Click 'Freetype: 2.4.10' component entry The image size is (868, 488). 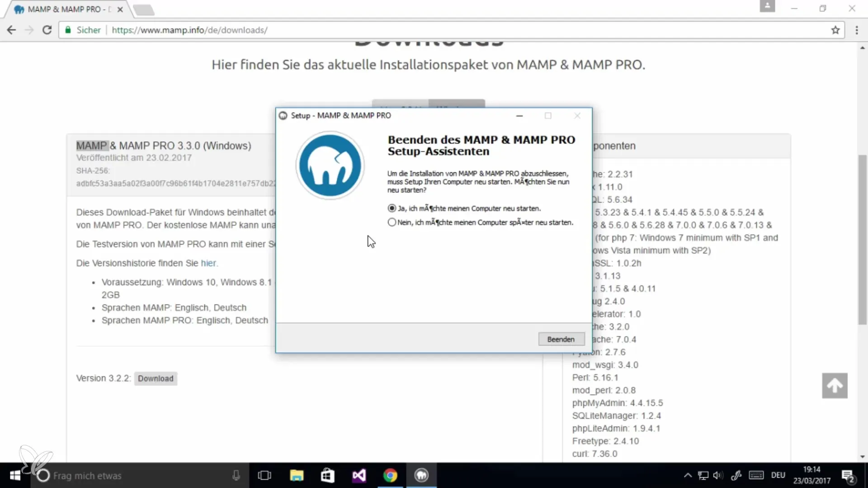(605, 441)
